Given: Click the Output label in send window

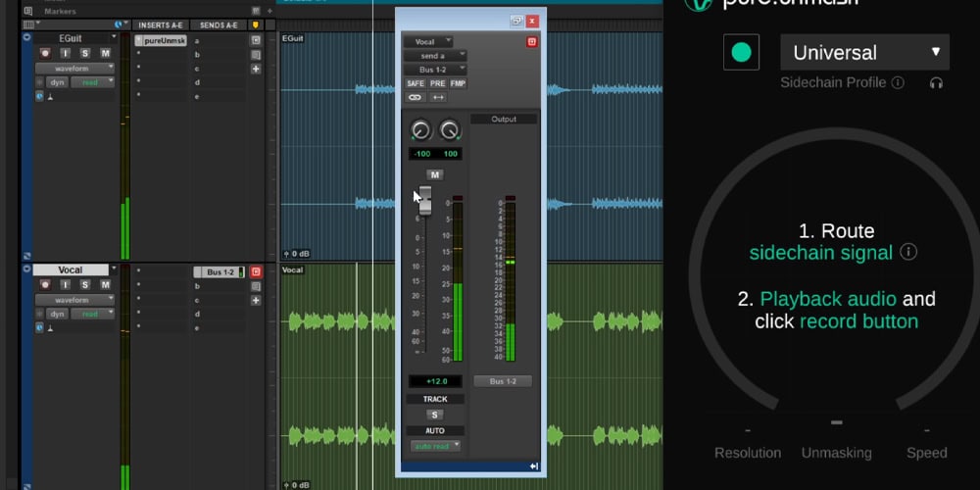Looking at the screenshot, I should coord(504,119).
